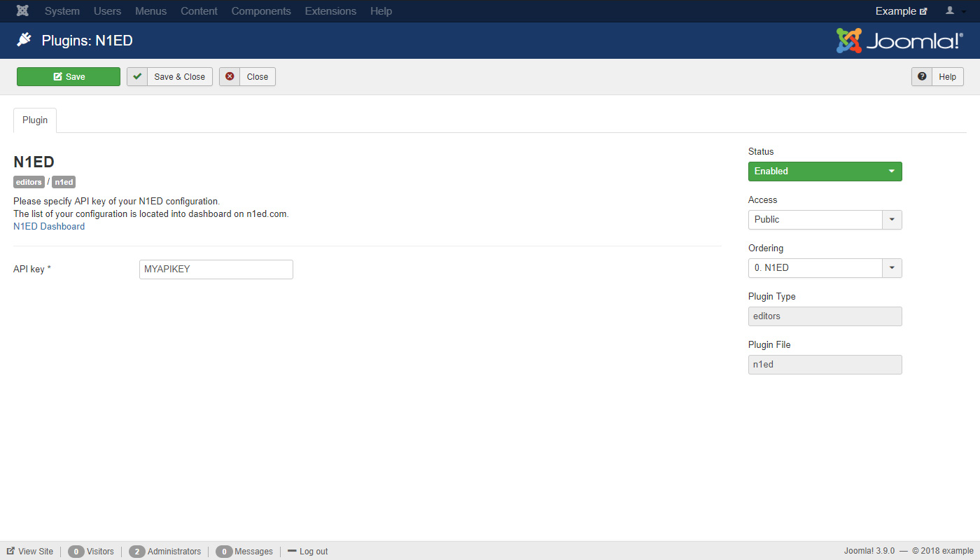Click into the API key input field
This screenshot has height=560, width=980.
[x=216, y=269]
